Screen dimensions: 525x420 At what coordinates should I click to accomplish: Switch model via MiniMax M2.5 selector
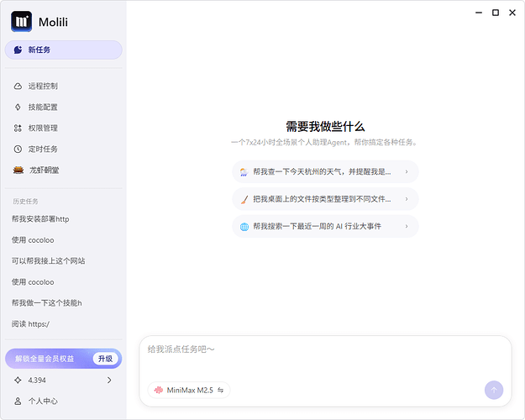pos(188,390)
